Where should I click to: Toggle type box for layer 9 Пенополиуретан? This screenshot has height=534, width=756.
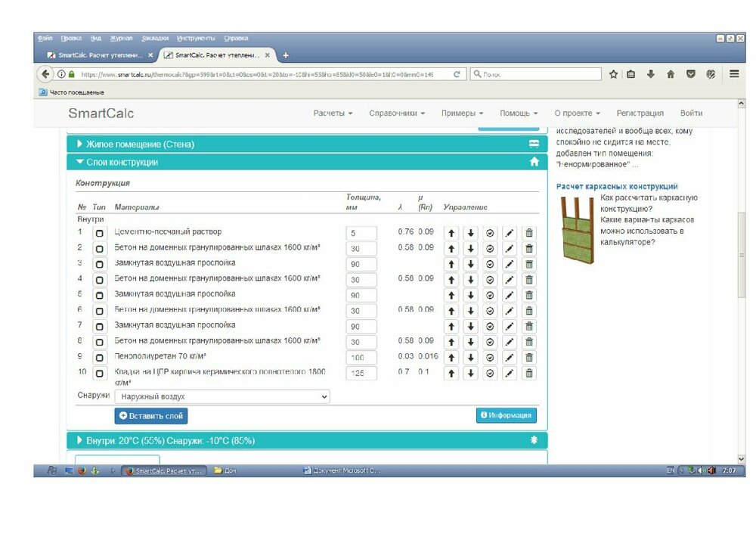click(99, 358)
